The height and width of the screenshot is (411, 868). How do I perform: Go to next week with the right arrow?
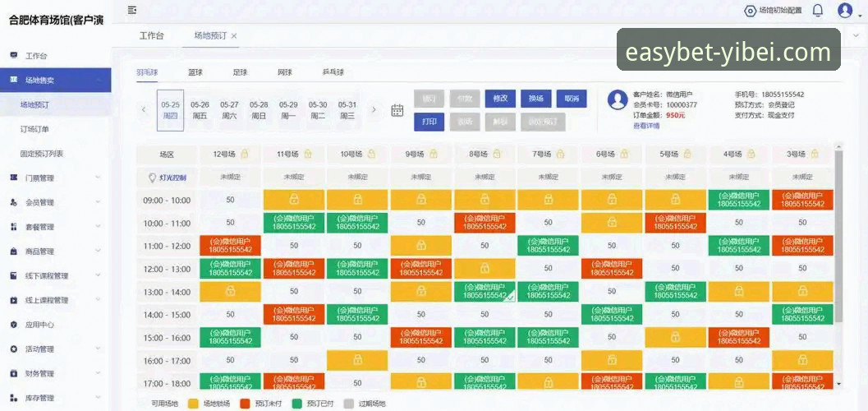point(374,109)
